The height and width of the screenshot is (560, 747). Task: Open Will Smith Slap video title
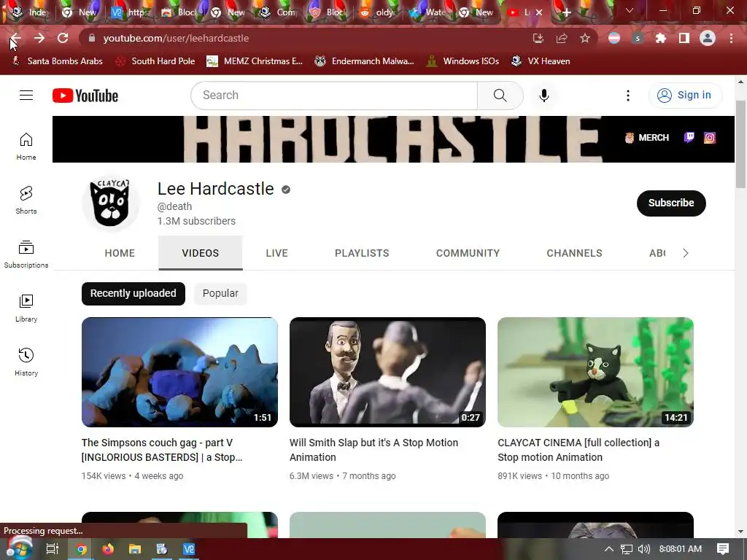(374, 450)
